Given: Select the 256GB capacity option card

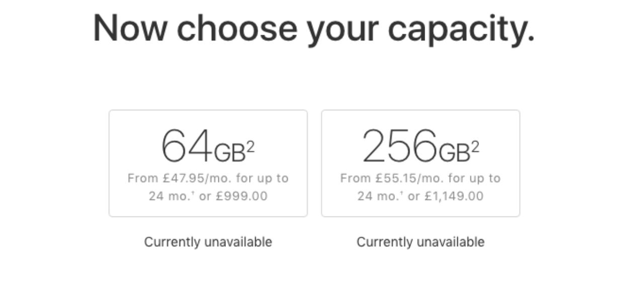Looking at the screenshot, I should coord(421,163).
